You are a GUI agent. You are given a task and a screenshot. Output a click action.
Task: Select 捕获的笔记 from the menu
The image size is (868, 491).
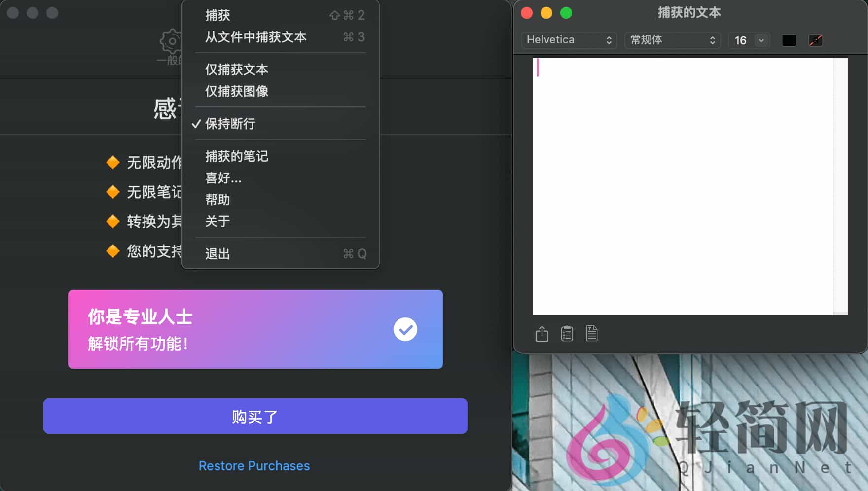click(x=237, y=156)
